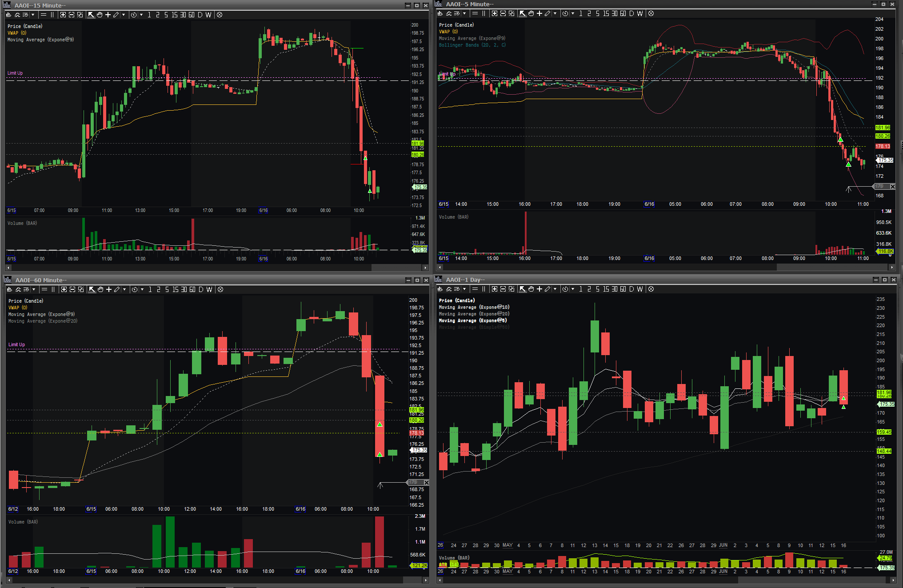Open the clock interval icon in 5 Minute chart

pyautogui.click(x=565, y=13)
